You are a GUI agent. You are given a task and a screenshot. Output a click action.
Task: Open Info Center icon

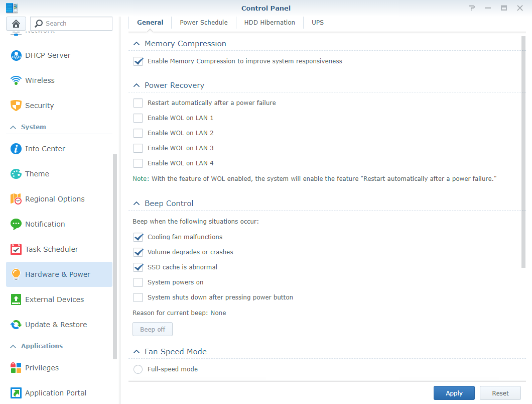(16, 149)
